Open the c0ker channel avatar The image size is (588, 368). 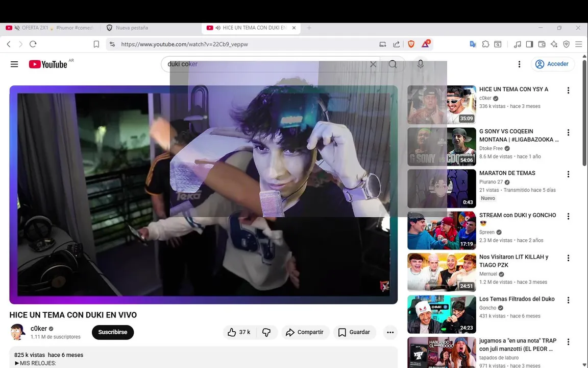click(17, 332)
